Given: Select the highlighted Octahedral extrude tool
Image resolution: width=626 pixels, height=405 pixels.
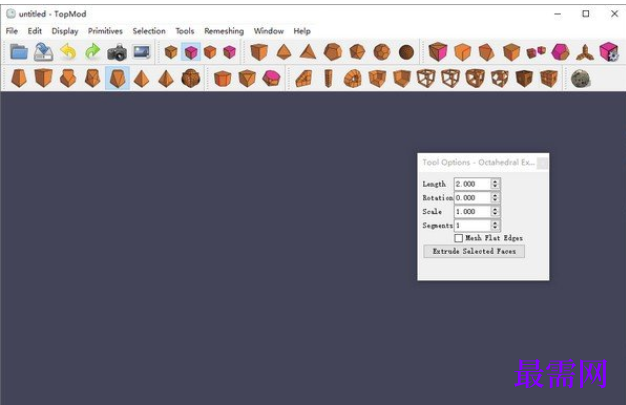Looking at the screenshot, I should [x=117, y=78].
